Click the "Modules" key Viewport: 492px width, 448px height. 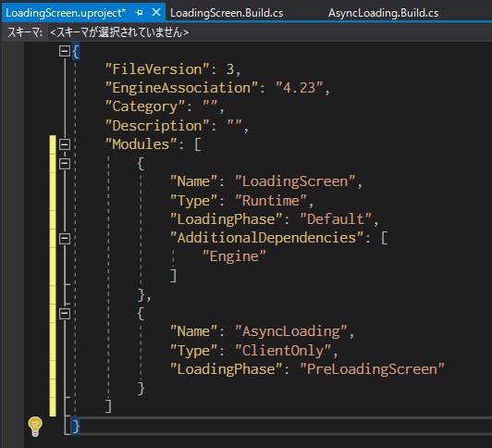(141, 144)
